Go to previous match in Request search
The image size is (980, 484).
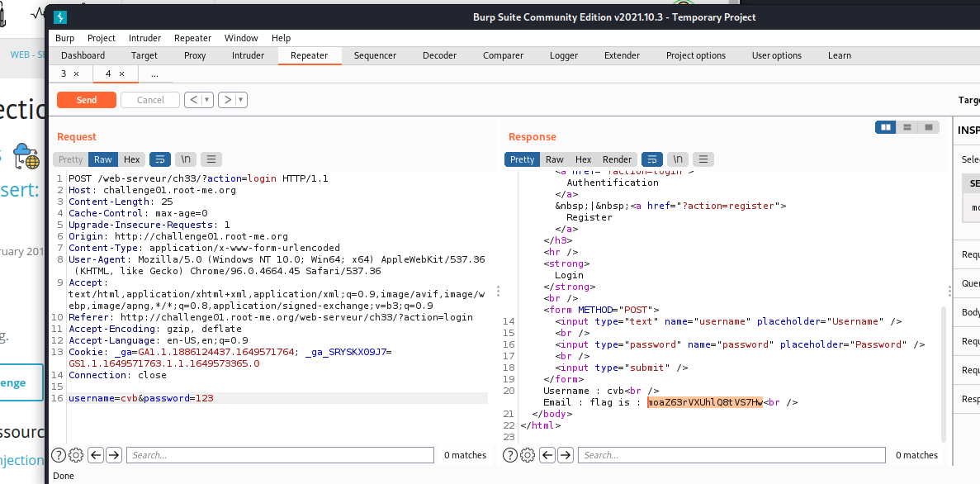click(x=96, y=455)
